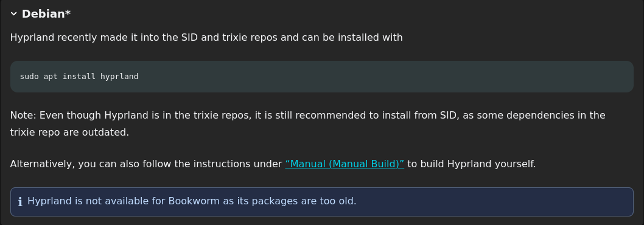
Task: Open the "Manual (Manual Build)" link
Action: pyautogui.click(x=345, y=164)
